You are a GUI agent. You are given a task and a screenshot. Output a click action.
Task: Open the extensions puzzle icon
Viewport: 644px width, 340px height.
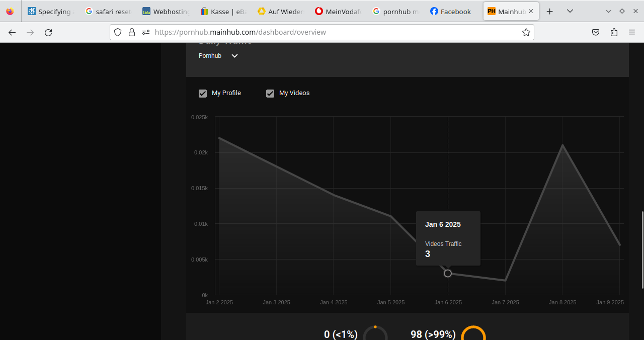614,32
